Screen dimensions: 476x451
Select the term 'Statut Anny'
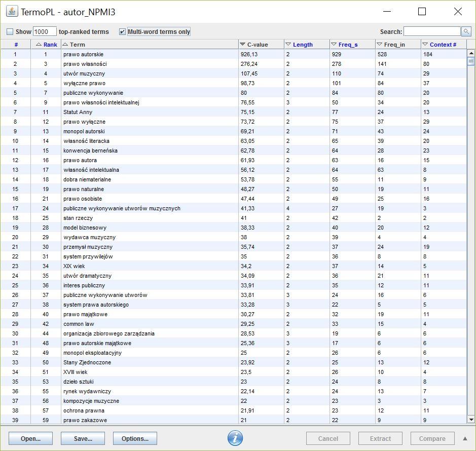[x=78, y=112]
